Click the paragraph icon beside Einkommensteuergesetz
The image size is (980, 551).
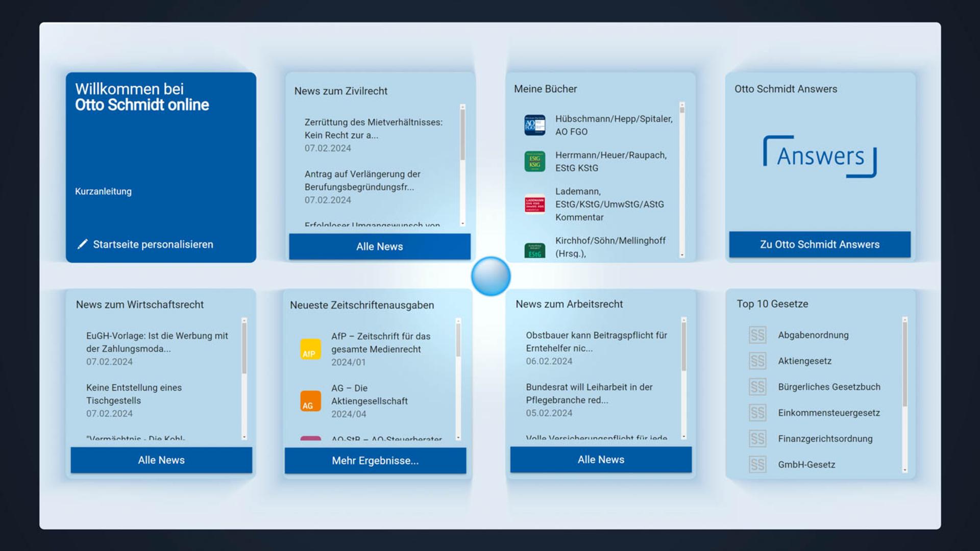(x=757, y=413)
